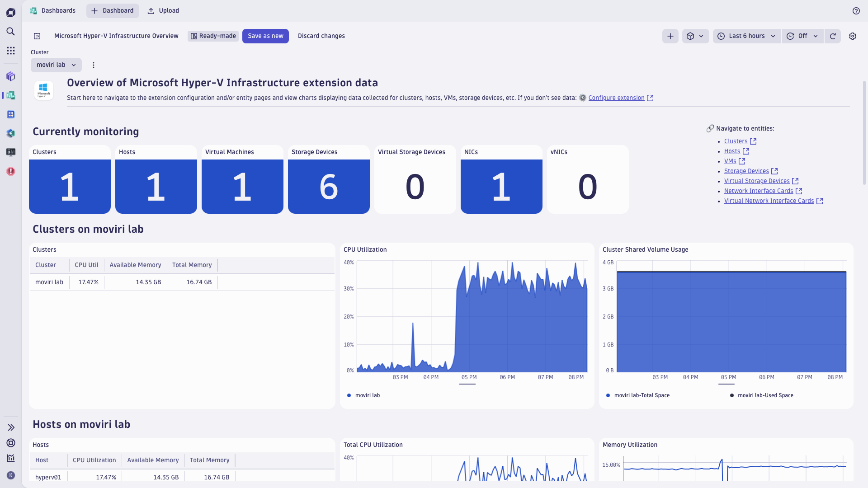Open the Clusters entity link
The image size is (868, 488).
coord(736,141)
